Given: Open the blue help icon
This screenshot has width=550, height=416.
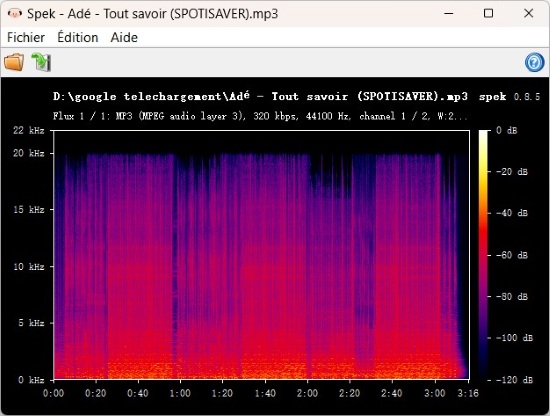Looking at the screenshot, I should [534, 62].
